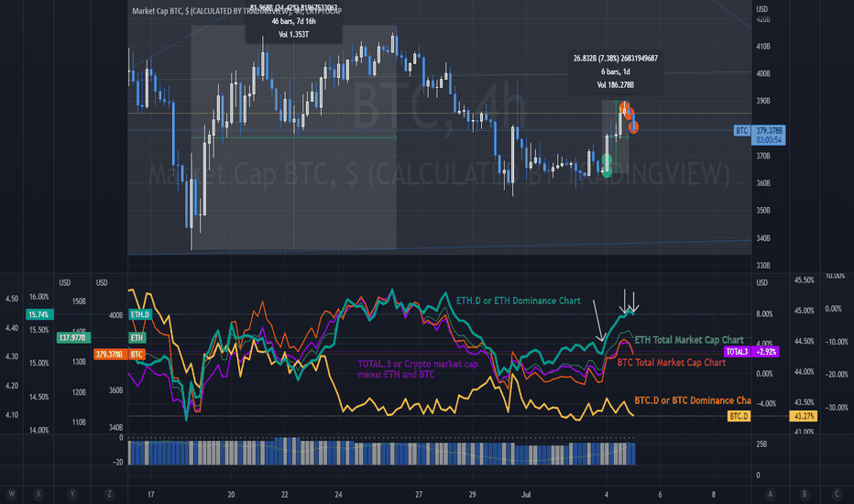This screenshot has width=854, height=504.
Task: Click the USD label atop main price axis
Action: click(762, 9)
